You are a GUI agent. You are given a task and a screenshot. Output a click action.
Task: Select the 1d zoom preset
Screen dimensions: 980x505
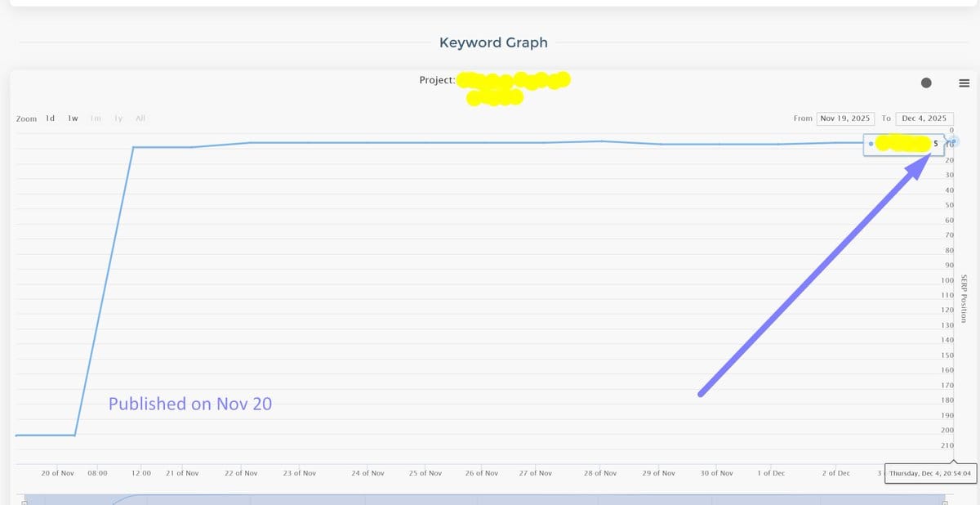(x=48, y=118)
